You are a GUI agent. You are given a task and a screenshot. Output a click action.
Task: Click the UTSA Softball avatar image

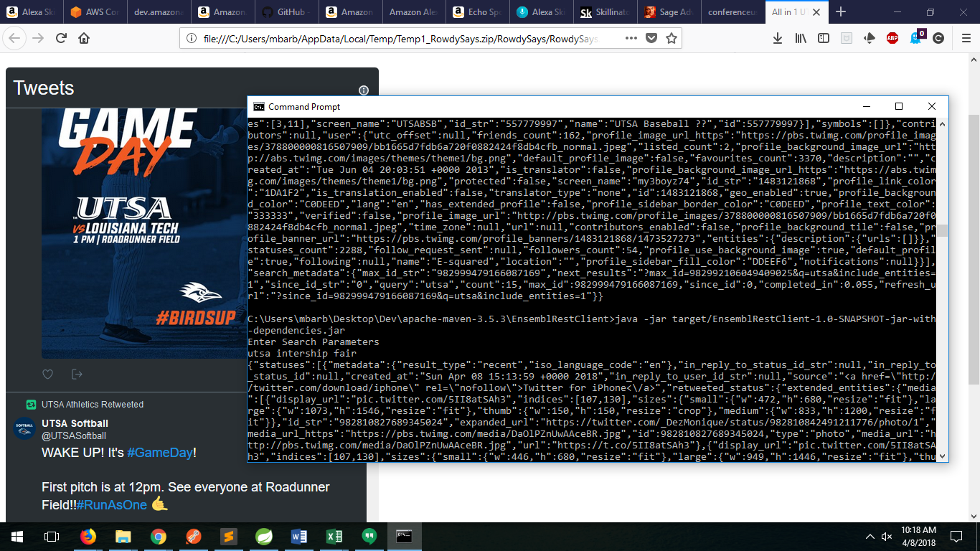click(x=24, y=428)
